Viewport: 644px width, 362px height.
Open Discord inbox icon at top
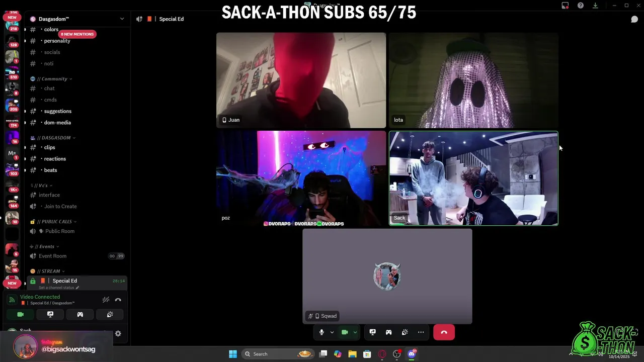point(565,6)
